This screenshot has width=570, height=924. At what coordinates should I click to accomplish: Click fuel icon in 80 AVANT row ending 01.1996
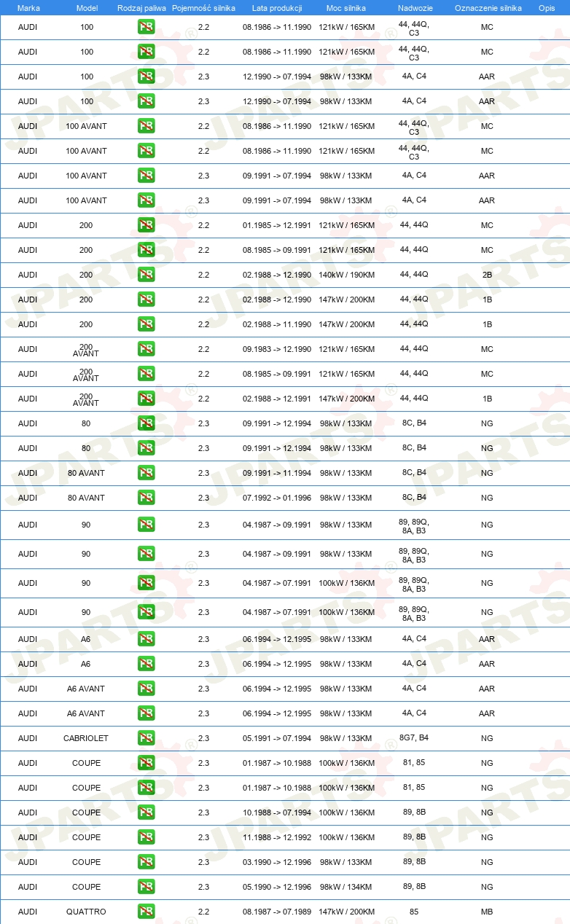click(146, 498)
